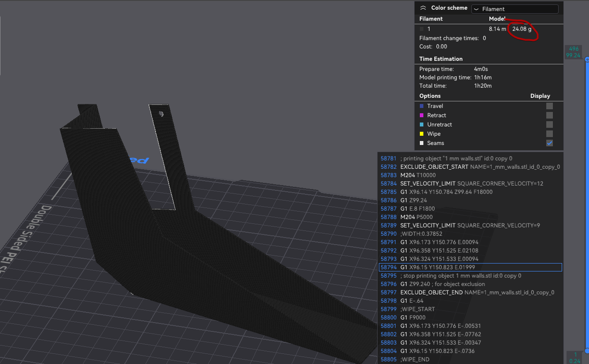Uncheck the Seams display checkbox
589x364 pixels.
(x=549, y=143)
